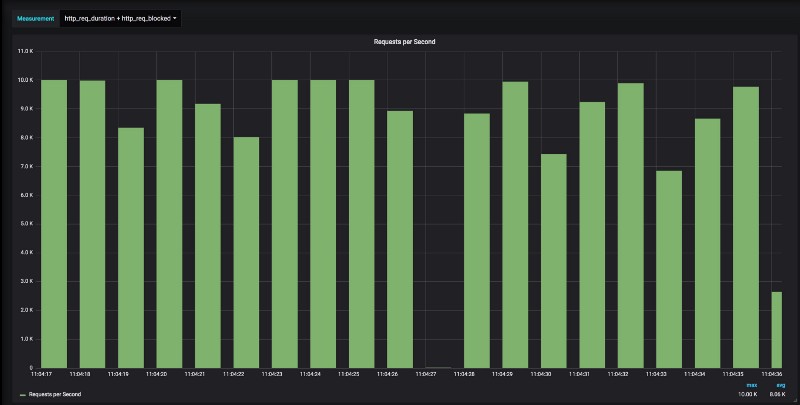Click the 5.0 K y-axis label
The width and height of the screenshot is (800, 405).
[x=26, y=223]
